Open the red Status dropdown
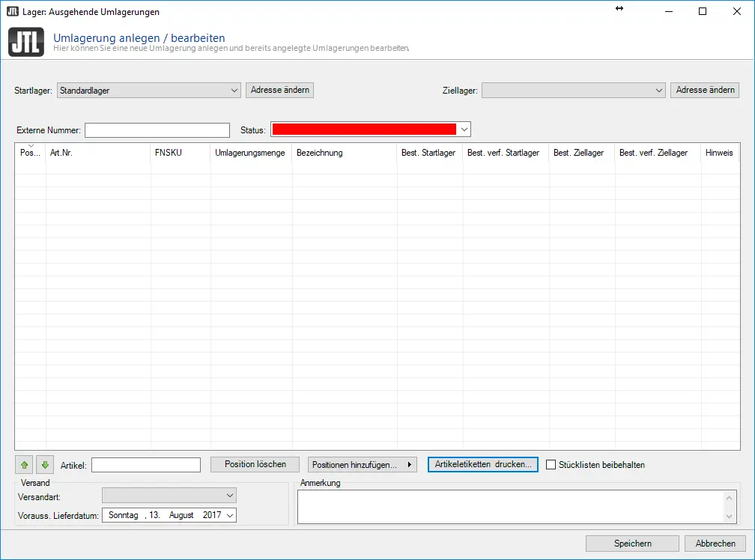755x560 pixels. 370,130
